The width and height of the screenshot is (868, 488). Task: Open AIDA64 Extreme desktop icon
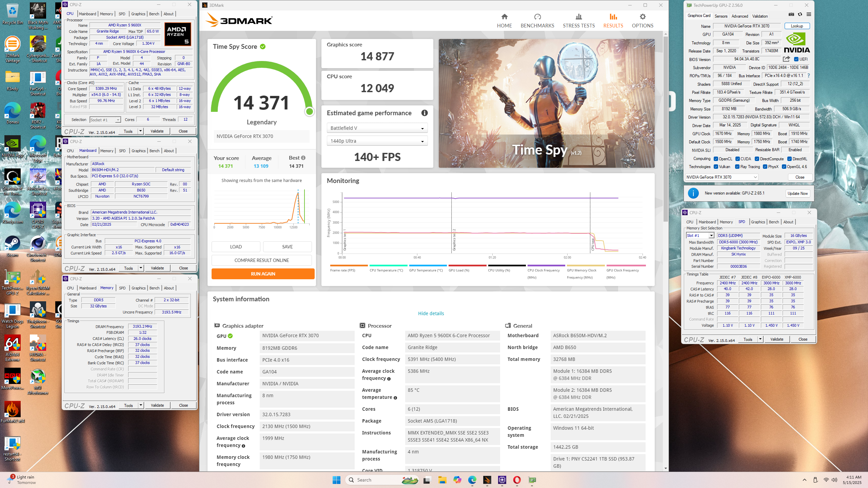(13, 348)
